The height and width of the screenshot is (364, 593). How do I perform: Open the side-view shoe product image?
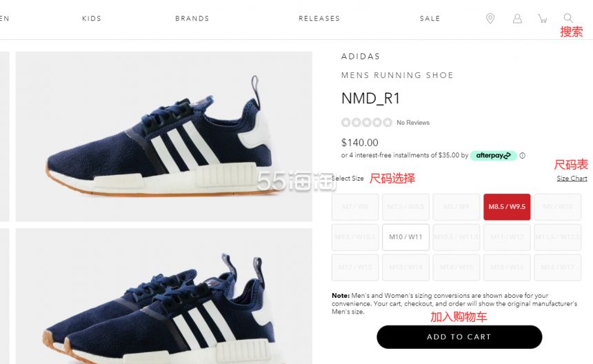[x=163, y=136]
